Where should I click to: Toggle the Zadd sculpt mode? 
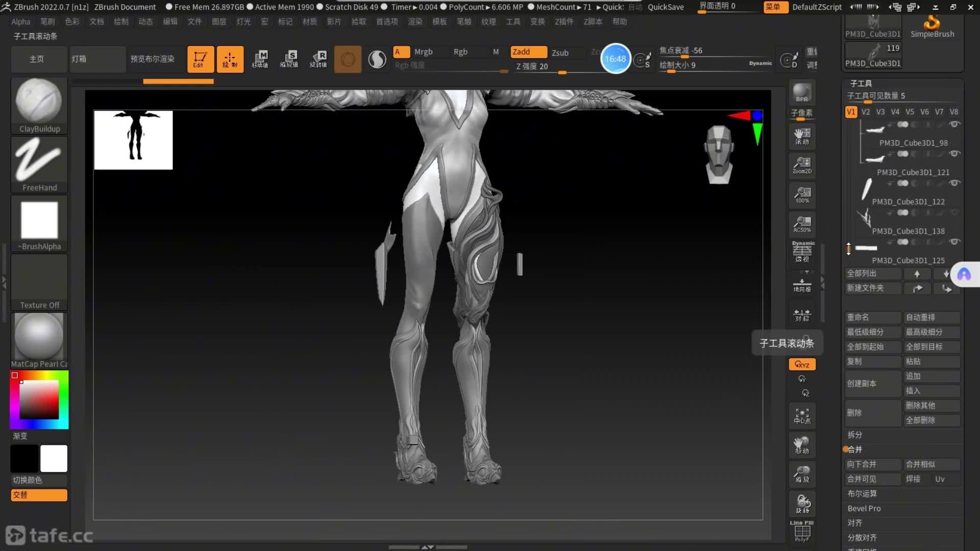coord(528,52)
